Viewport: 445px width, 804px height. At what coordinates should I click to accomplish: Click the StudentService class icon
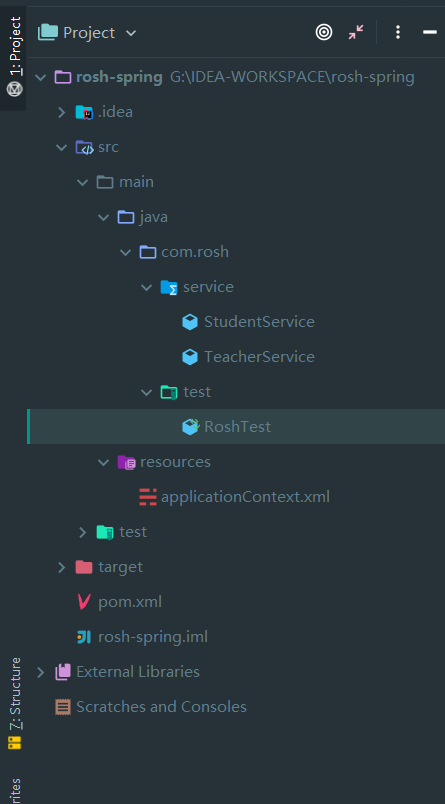190,322
